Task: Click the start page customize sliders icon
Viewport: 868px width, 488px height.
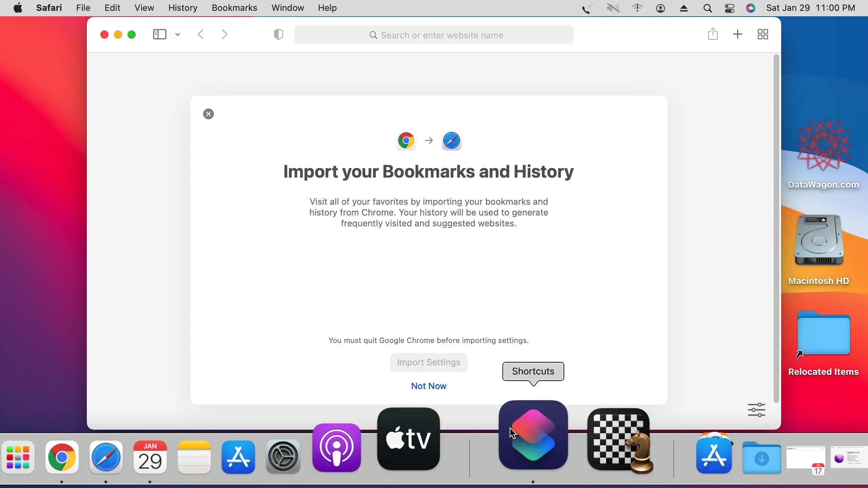Action: tap(756, 410)
